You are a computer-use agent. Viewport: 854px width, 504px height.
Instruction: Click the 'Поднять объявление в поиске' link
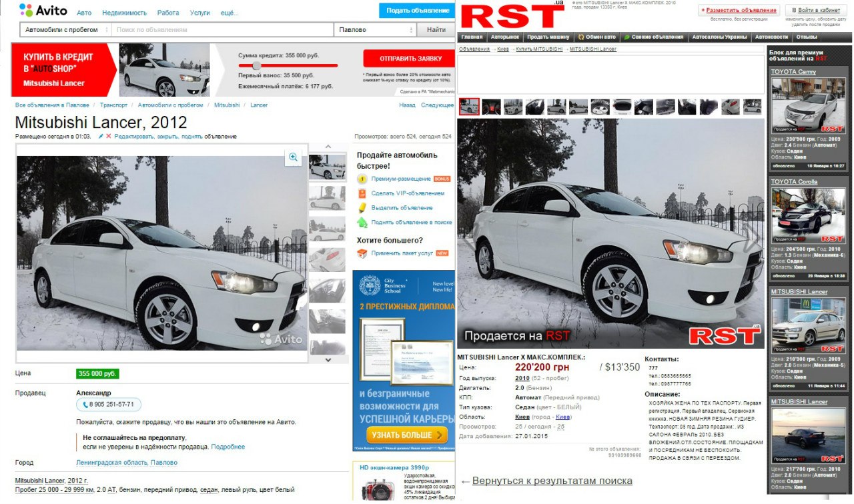click(x=412, y=223)
